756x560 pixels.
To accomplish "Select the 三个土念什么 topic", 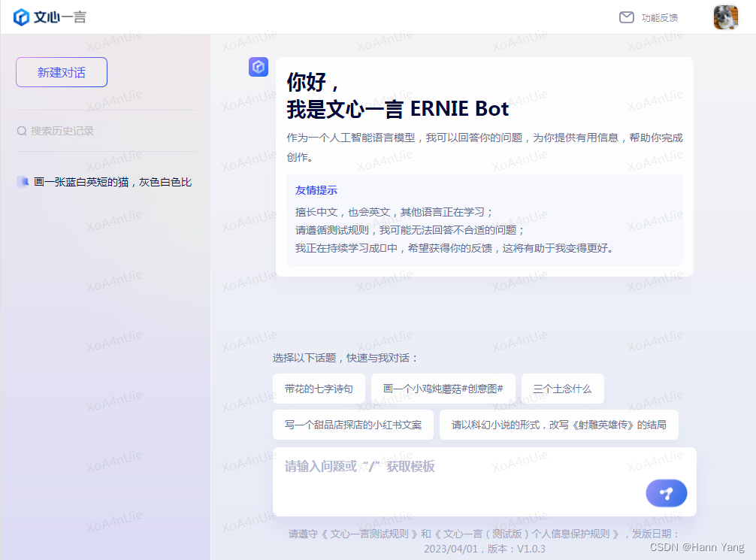I will (562, 389).
